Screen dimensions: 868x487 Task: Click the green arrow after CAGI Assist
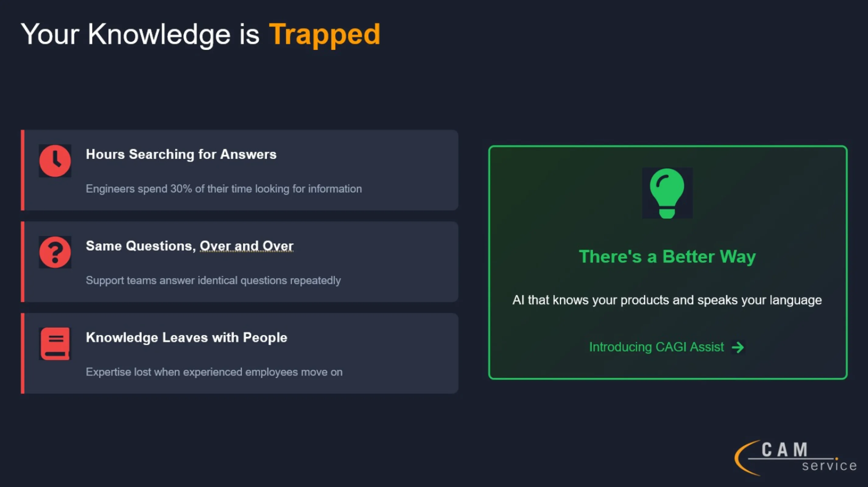point(738,347)
